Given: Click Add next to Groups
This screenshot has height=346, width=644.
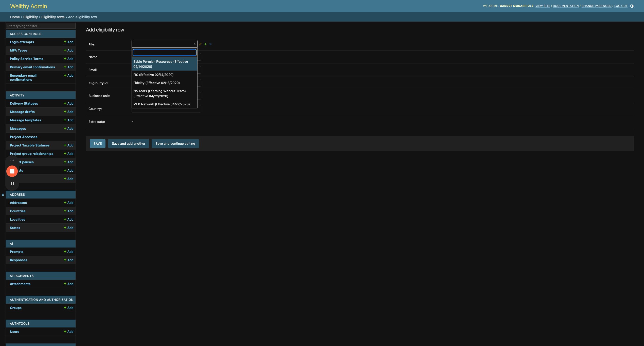Looking at the screenshot, I should click(68, 308).
